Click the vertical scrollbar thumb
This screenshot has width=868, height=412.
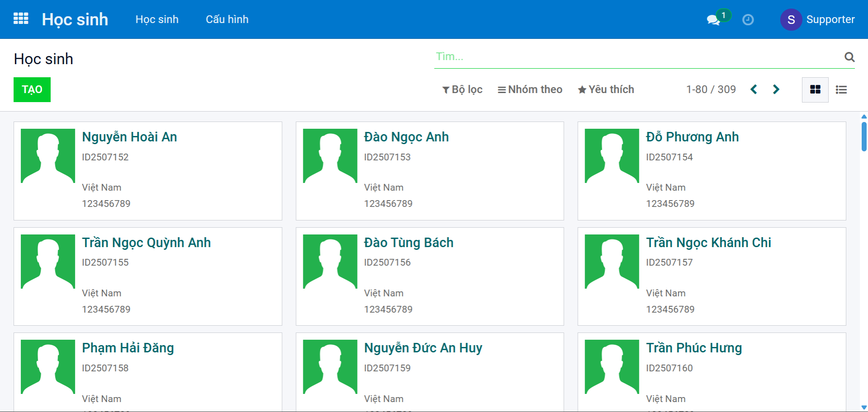tap(864, 136)
